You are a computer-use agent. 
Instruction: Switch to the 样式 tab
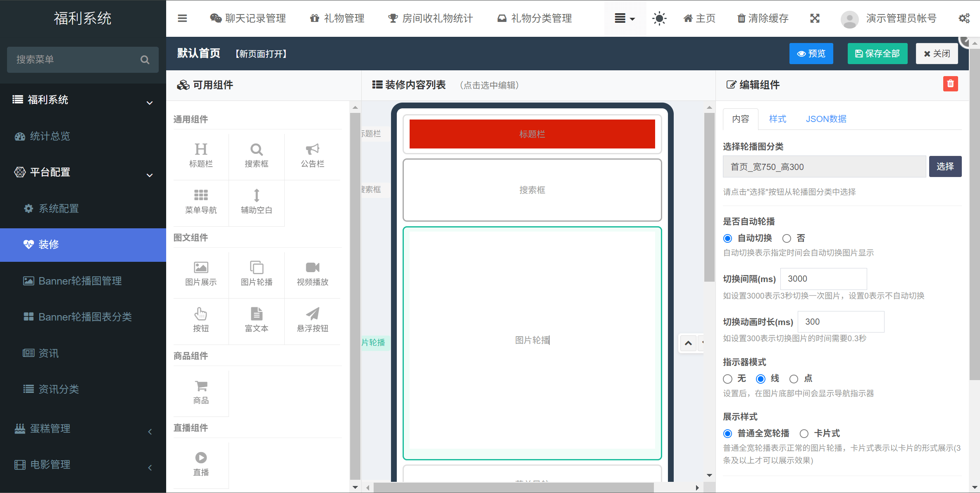pos(777,119)
